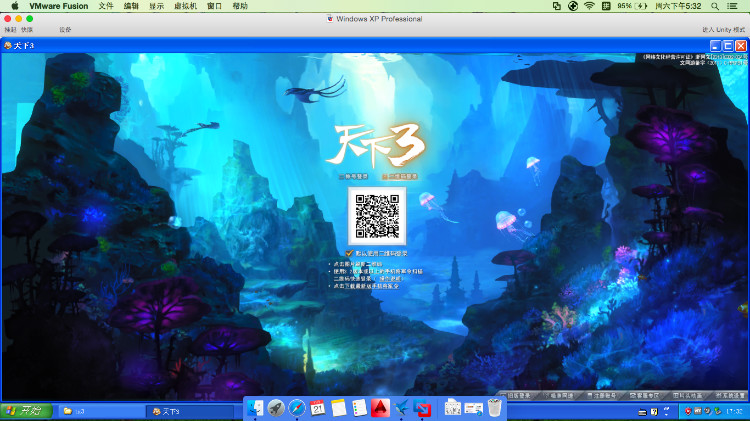Click Wi-Fi status icon in menu bar
The height and width of the screenshot is (421, 750).
click(589, 6)
